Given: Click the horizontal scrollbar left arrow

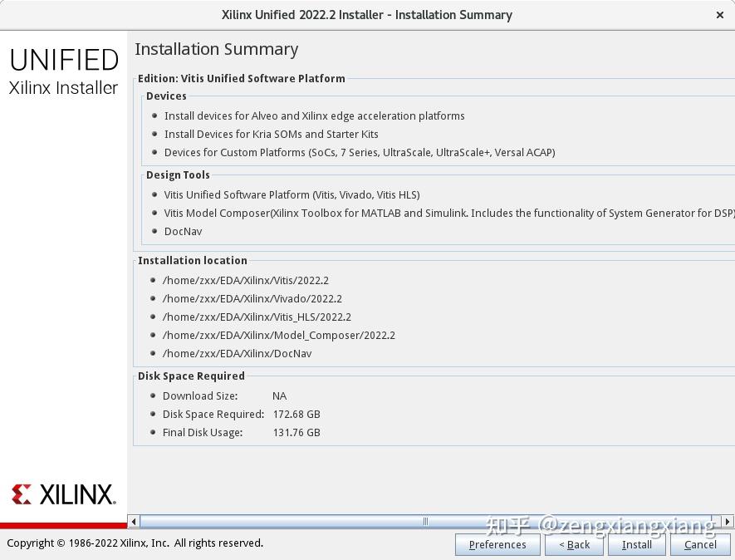Looking at the screenshot, I should tap(134, 521).
